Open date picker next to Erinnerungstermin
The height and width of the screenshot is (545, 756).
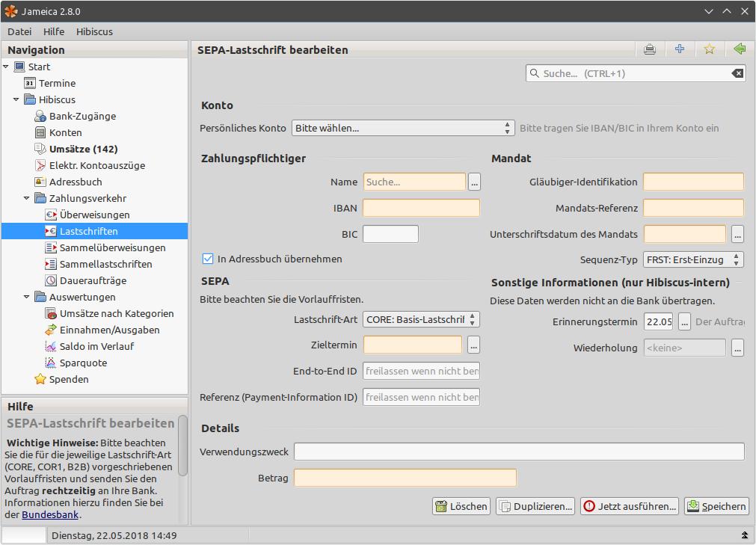685,321
